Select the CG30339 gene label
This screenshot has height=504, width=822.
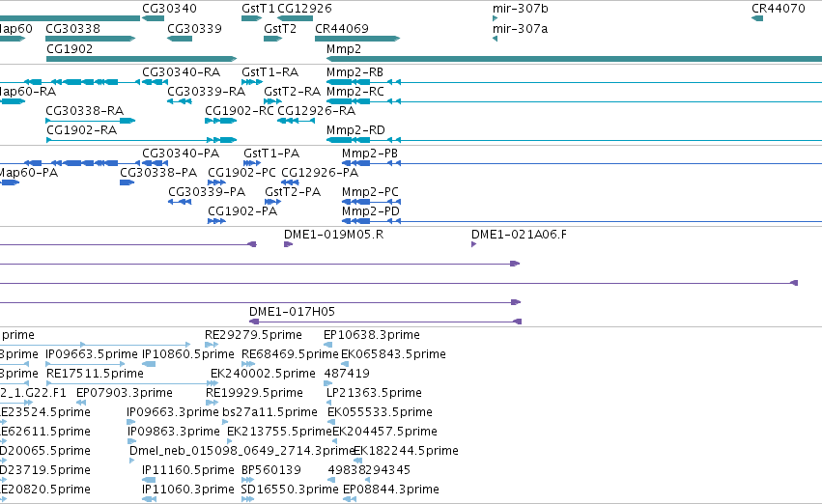point(194,28)
